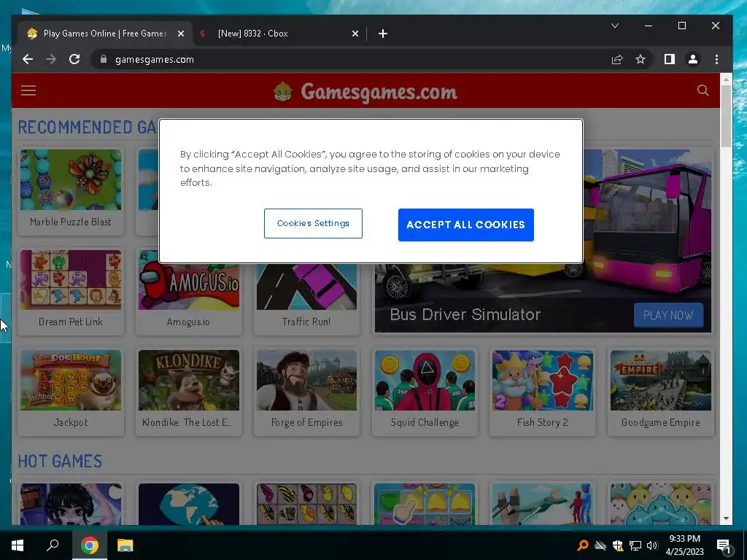Click the page scrollbar up arrow
Viewport: 747px width, 560px height.
726,79
